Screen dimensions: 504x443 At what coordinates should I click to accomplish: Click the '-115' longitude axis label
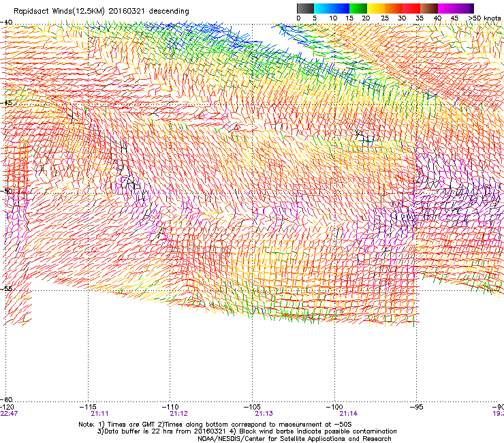(x=88, y=407)
